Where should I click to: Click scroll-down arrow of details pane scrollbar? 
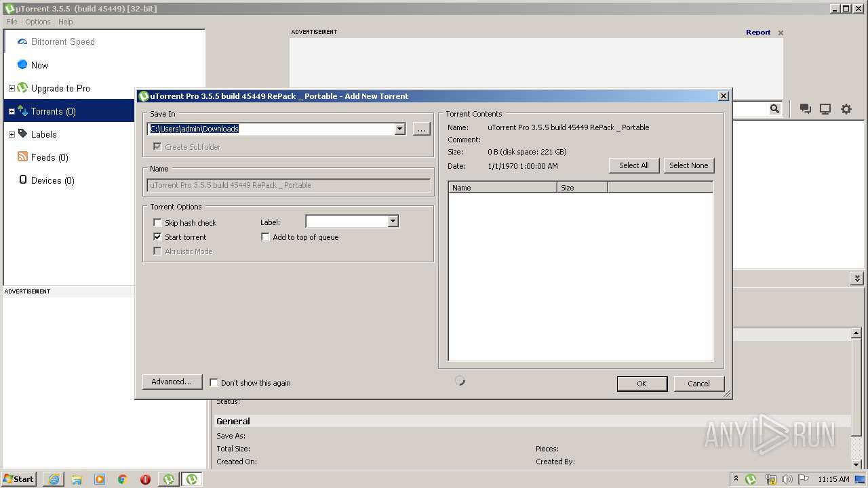click(857, 464)
